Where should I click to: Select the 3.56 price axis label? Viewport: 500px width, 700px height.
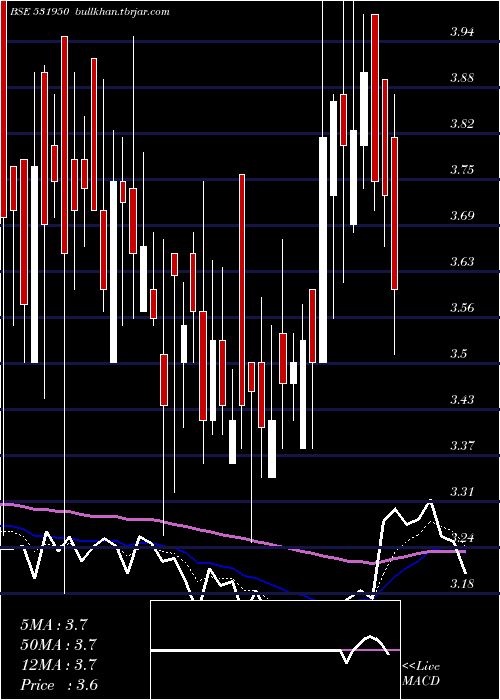pos(461,308)
